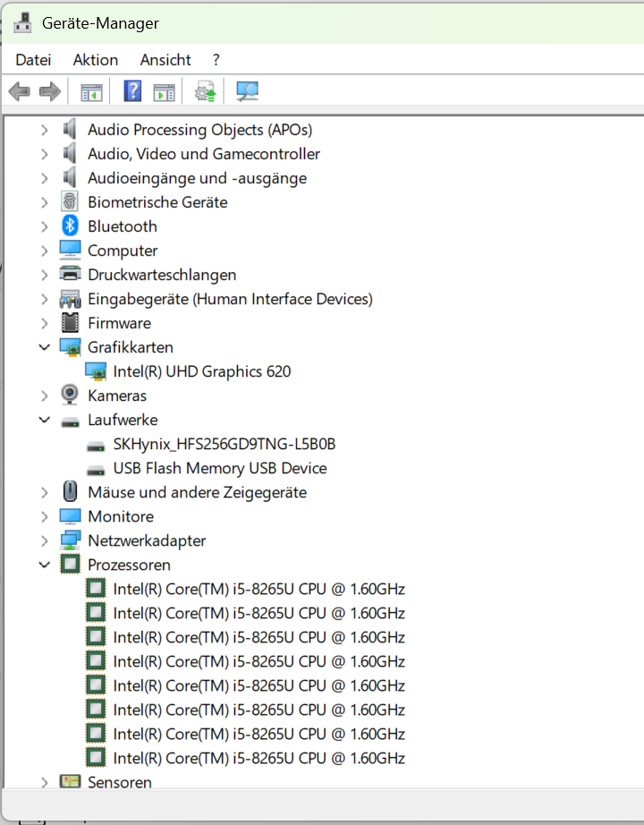Click the fingerprint Biometrische Geräte icon
The width and height of the screenshot is (644, 825).
70,202
